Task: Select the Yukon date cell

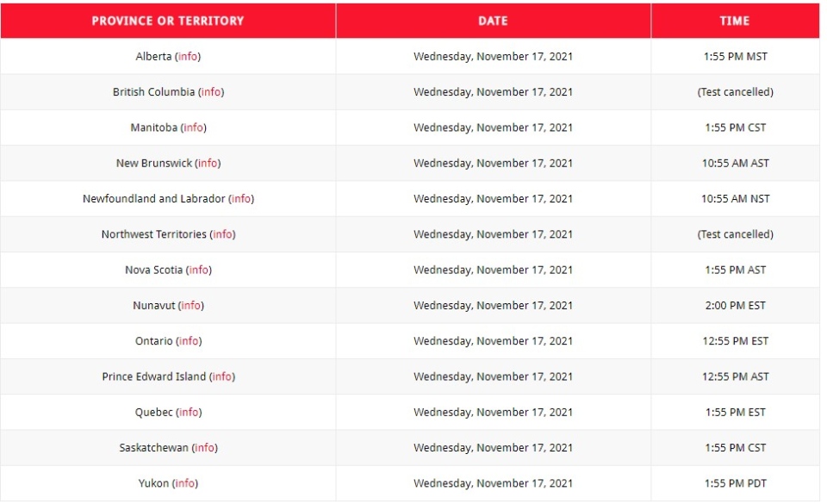Action: tap(493, 483)
